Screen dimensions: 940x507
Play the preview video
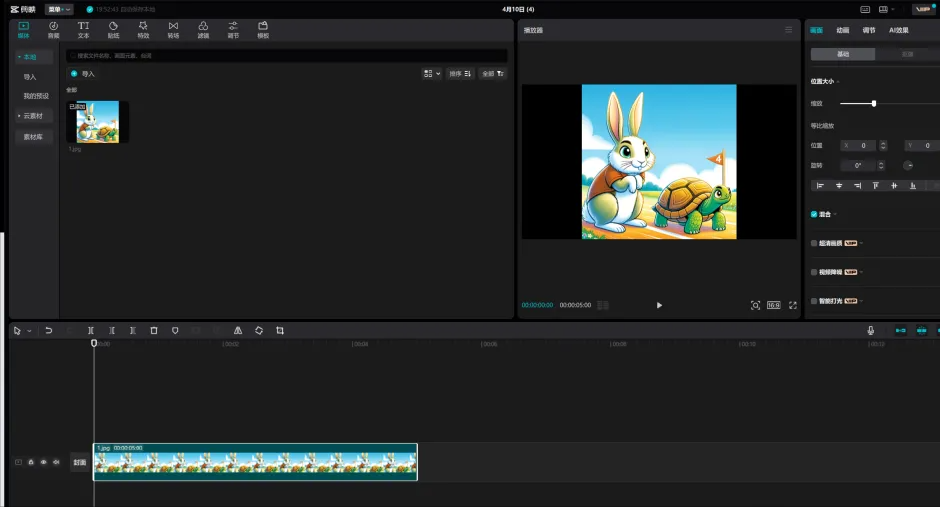coord(659,305)
